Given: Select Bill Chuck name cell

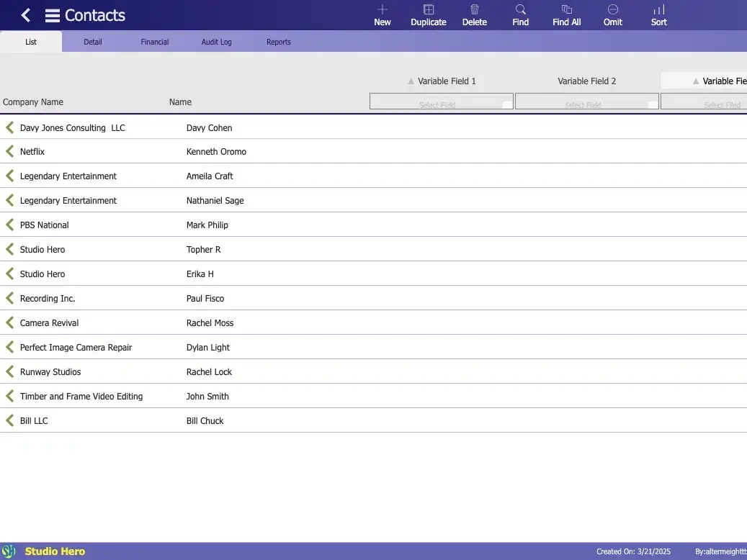Looking at the screenshot, I should pyautogui.click(x=205, y=420).
